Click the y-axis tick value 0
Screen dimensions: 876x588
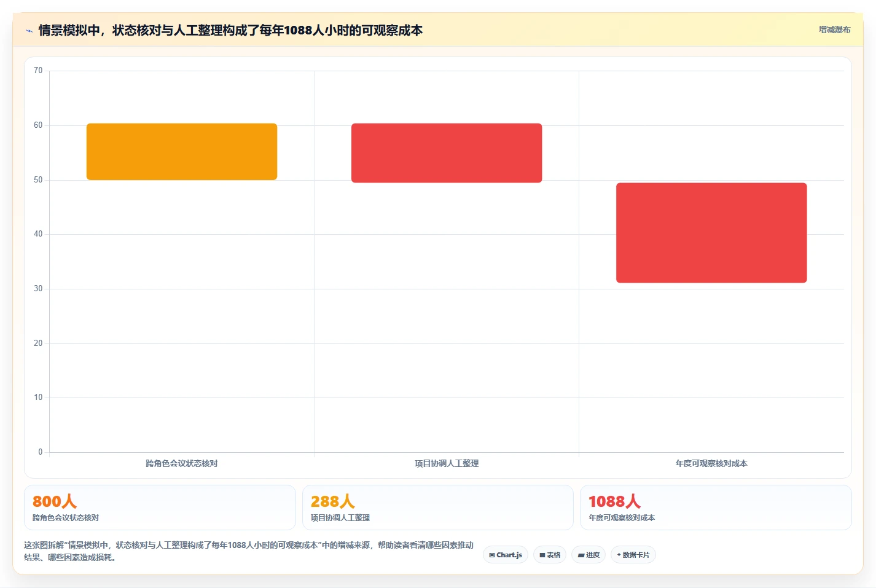pos(41,452)
